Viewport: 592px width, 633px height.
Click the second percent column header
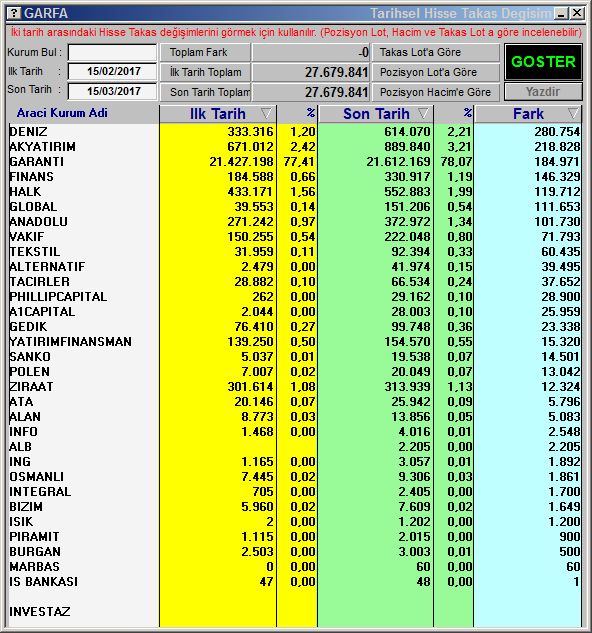(x=454, y=113)
